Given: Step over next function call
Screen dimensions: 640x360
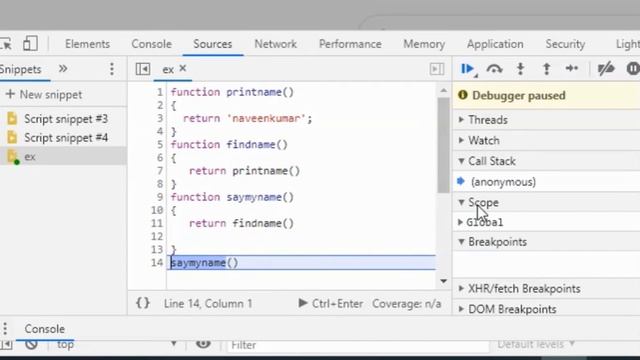Looking at the screenshot, I should pos(494,69).
